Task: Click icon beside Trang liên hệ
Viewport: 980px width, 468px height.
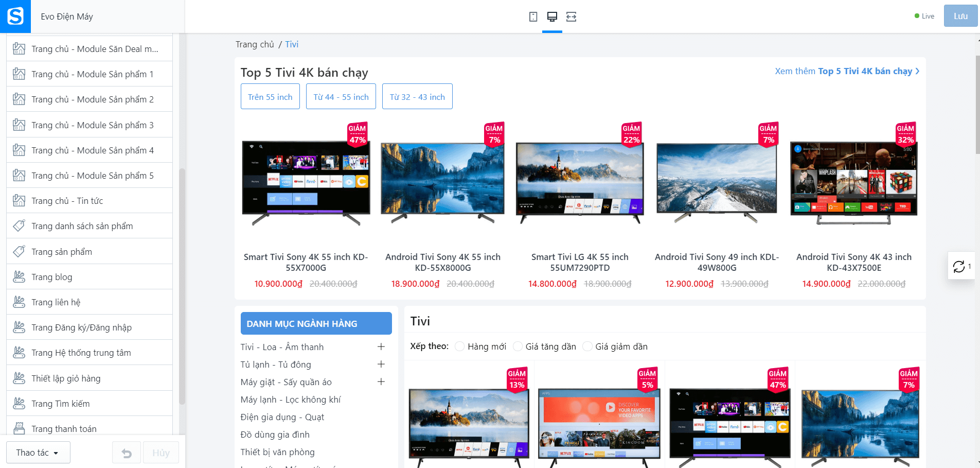Action: pyautogui.click(x=19, y=302)
